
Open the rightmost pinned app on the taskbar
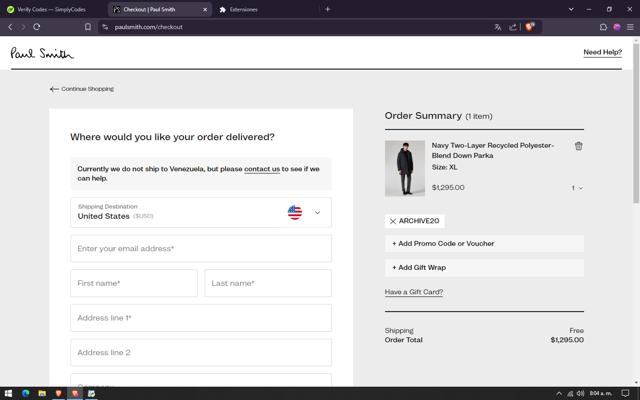(91, 393)
